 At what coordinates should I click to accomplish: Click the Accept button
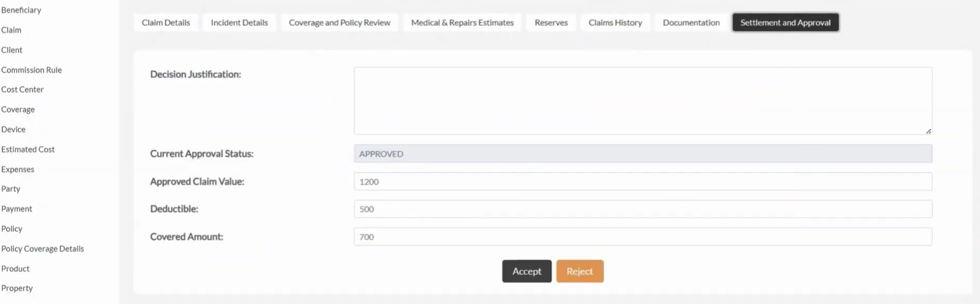tap(526, 271)
